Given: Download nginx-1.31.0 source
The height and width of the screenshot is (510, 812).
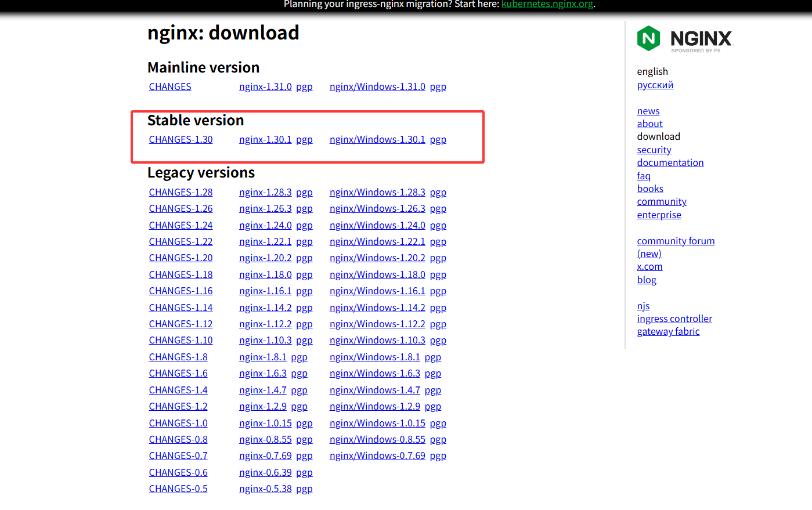Looking at the screenshot, I should [265, 86].
